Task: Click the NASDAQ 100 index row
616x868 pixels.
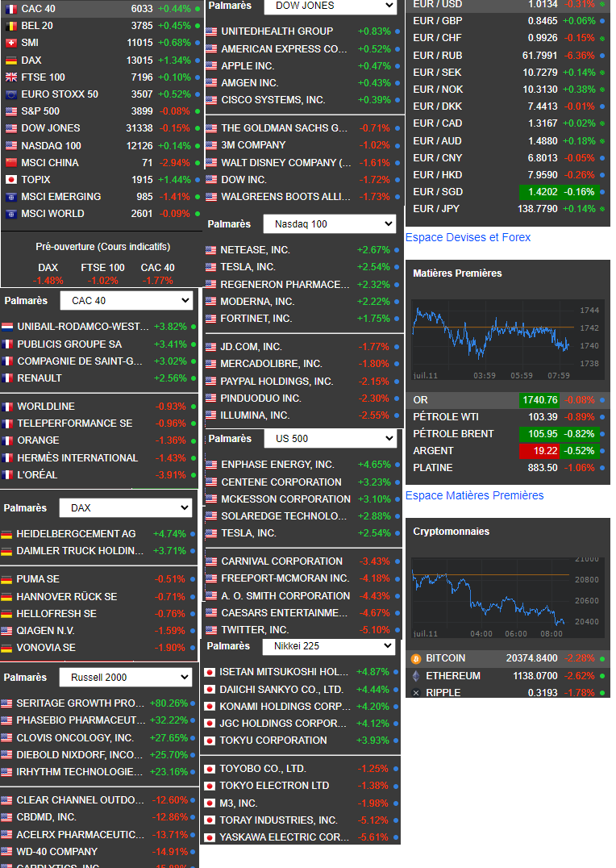Action: click(x=102, y=145)
